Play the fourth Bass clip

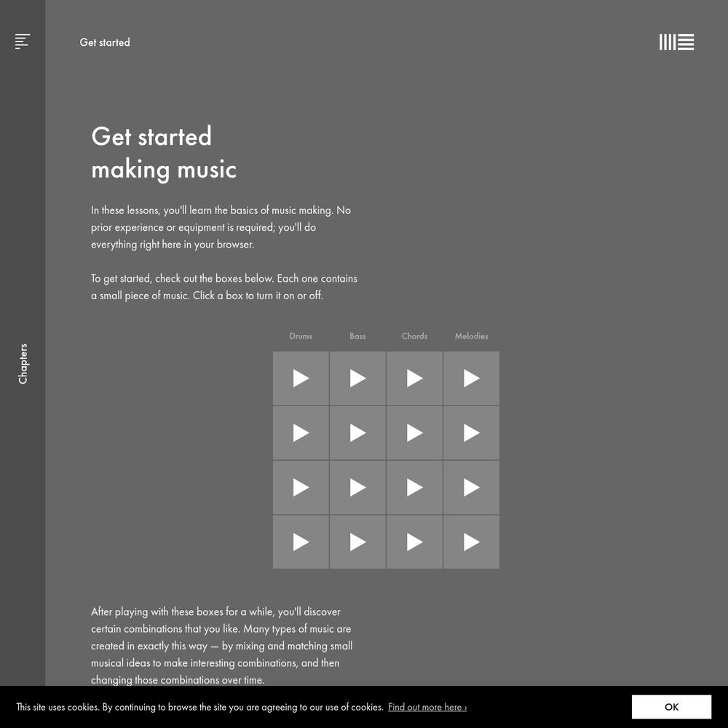357,542
